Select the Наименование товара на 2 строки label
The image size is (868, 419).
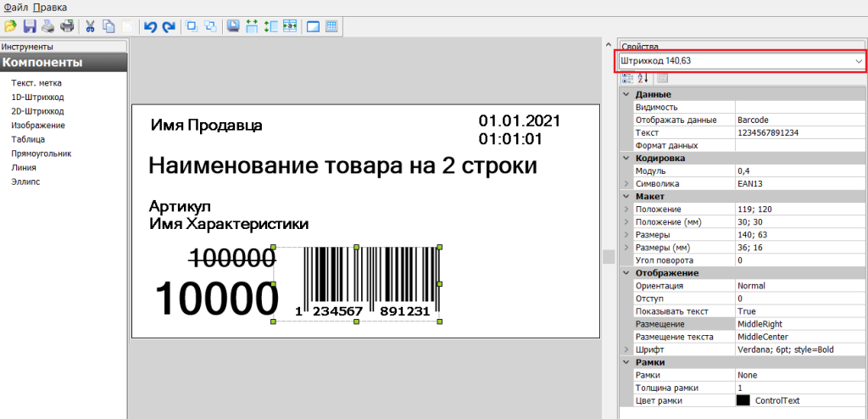coord(343,166)
